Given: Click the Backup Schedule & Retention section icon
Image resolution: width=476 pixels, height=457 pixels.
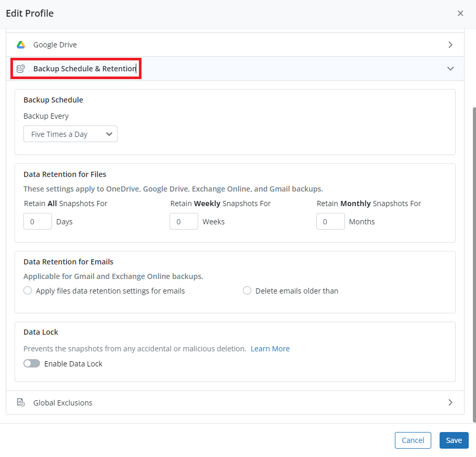Looking at the screenshot, I should click(x=21, y=69).
